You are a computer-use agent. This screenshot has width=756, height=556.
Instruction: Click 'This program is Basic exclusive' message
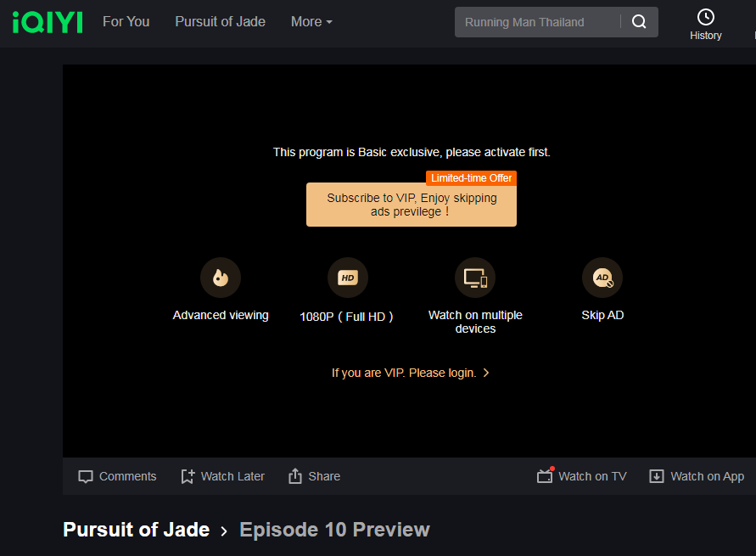point(412,153)
